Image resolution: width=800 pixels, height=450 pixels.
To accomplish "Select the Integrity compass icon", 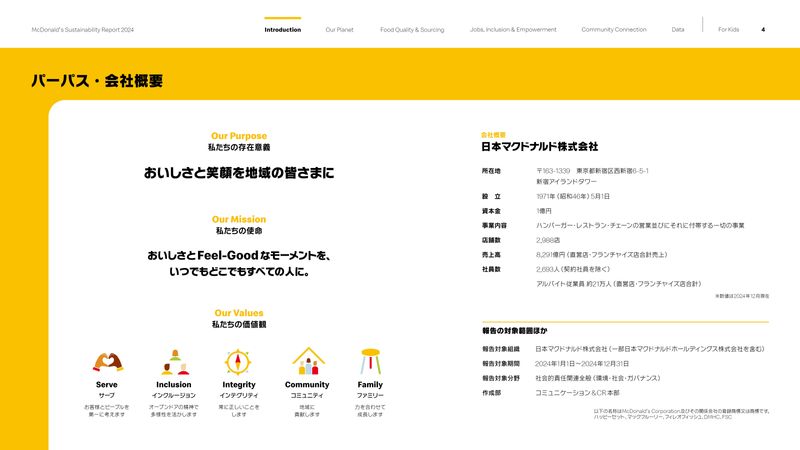I will 239,360.
